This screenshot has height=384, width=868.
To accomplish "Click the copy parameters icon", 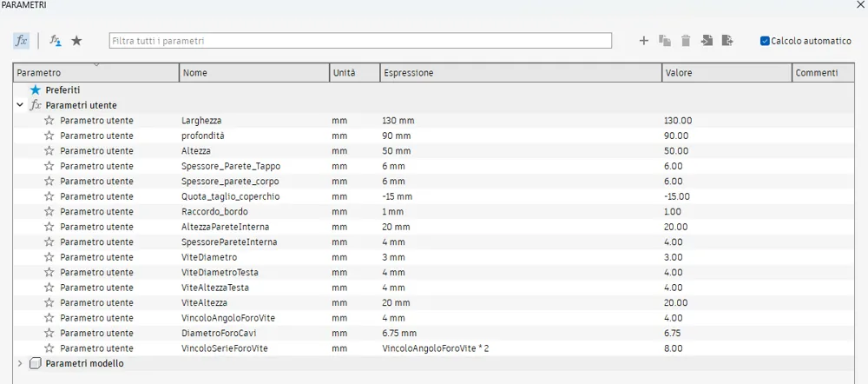I will pyautogui.click(x=665, y=41).
